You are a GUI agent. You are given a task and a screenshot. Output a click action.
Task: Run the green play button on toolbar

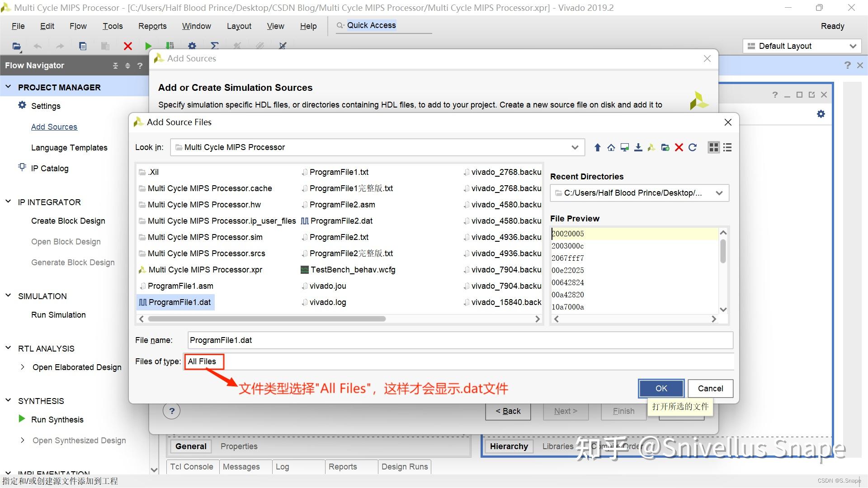pos(148,46)
